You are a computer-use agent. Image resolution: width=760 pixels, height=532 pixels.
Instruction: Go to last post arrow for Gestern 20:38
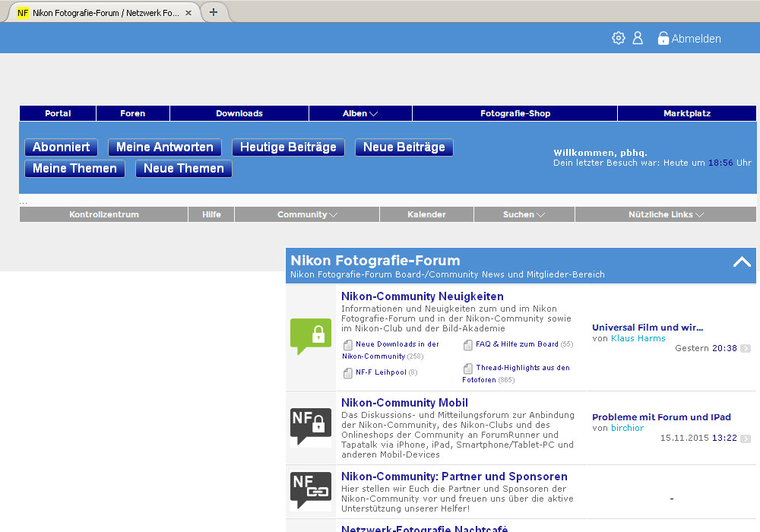pos(746,348)
